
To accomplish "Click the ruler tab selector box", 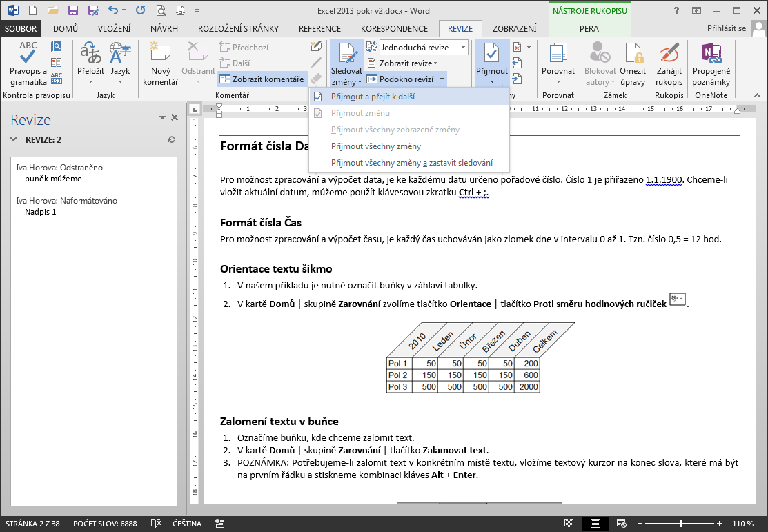I will click(195, 109).
